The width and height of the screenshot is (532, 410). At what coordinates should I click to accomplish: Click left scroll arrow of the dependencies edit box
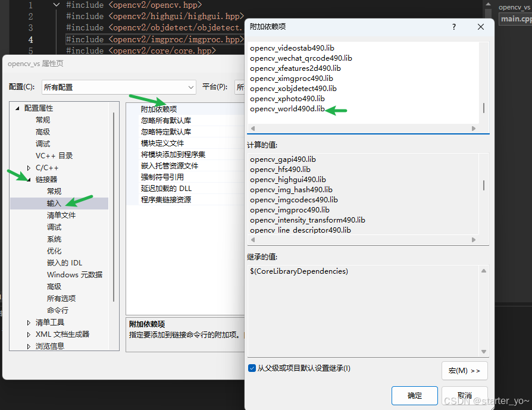252,129
